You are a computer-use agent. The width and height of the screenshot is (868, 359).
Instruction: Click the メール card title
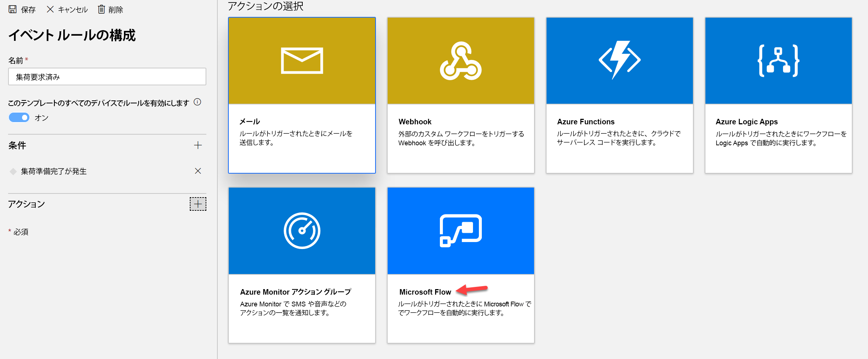tap(250, 122)
